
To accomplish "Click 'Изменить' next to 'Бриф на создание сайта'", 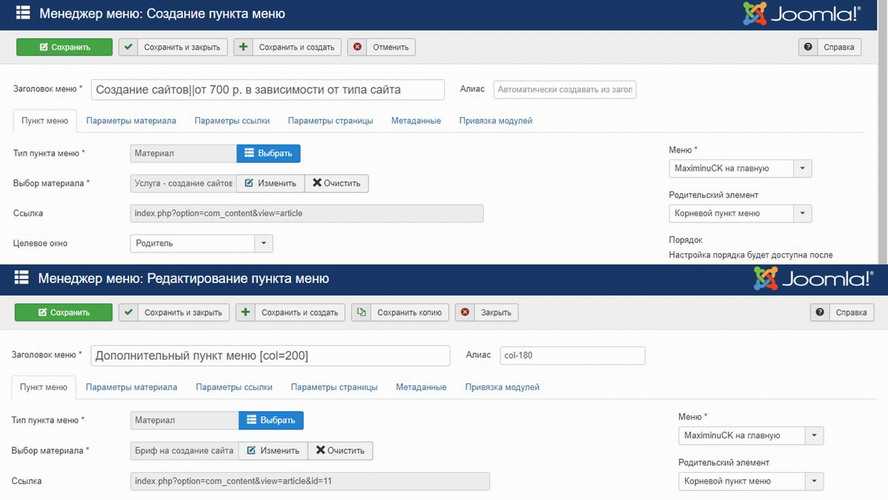I will coord(272,451).
